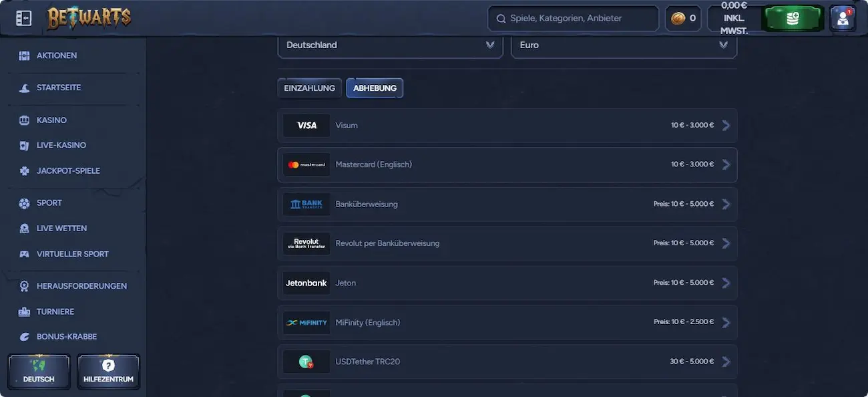This screenshot has width=868, height=397.
Task: Click the Virtueller Sport gamepad icon
Action: point(25,254)
